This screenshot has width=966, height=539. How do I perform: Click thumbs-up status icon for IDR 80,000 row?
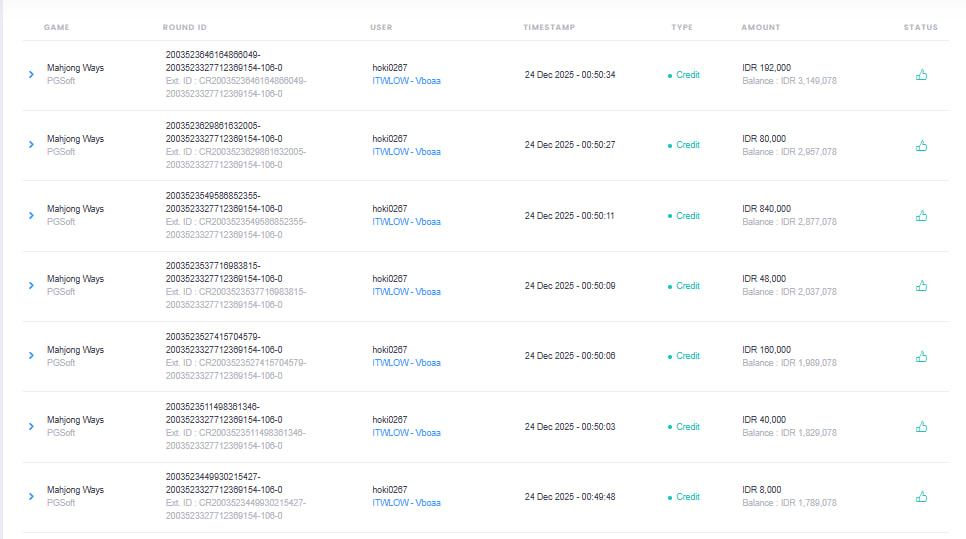point(921,145)
